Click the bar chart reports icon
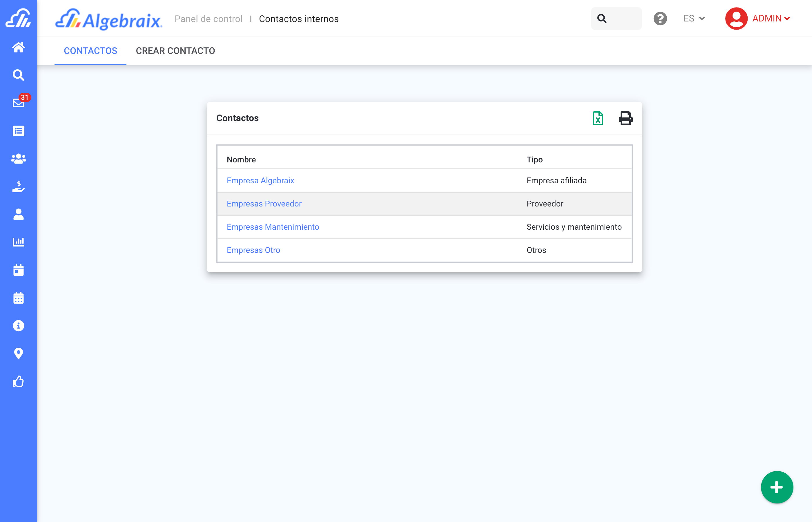The width and height of the screenshot is (812, 522). point(18,242)
